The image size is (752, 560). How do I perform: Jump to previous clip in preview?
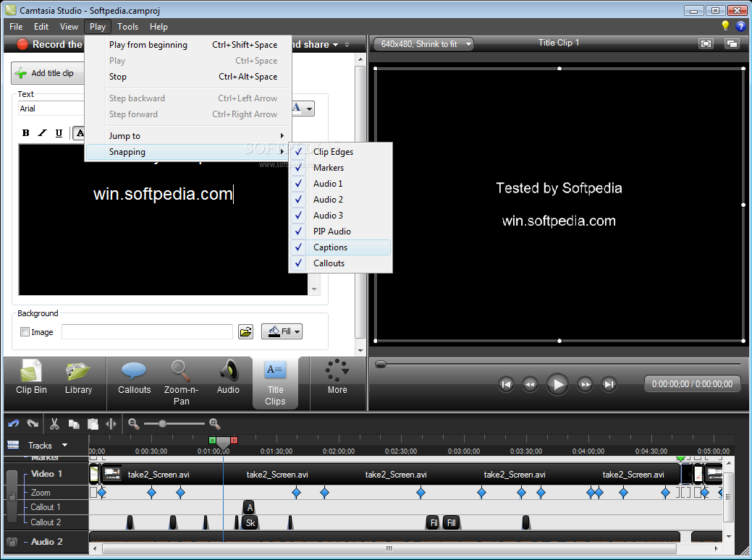pos(506,384)
